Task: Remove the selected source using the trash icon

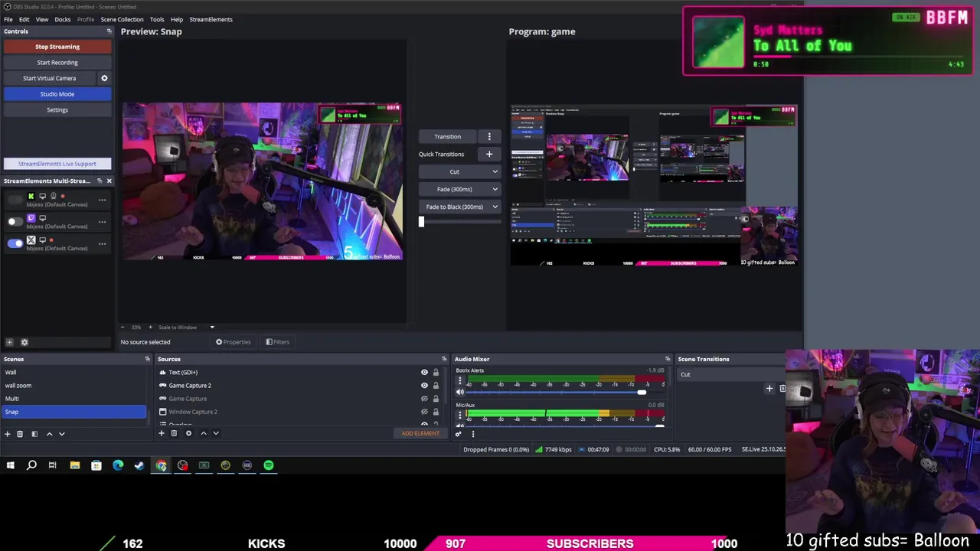Action: [174, 433]
